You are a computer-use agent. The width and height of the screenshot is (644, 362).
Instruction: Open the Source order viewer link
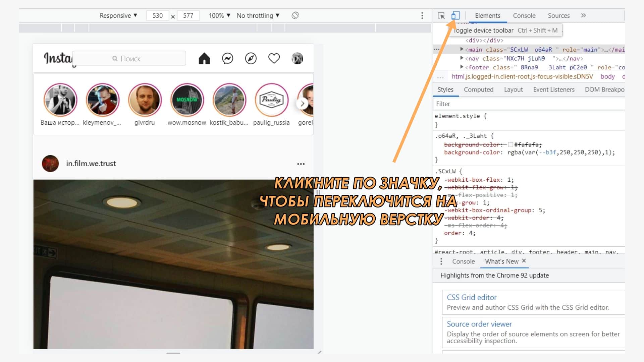click(x=479, y=324)
